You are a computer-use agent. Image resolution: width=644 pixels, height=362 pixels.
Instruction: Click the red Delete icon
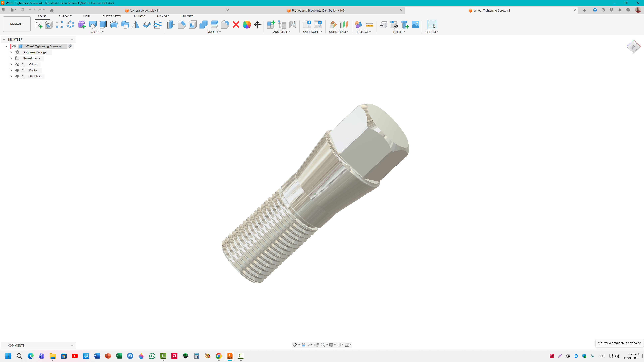[x=236, y=24]
